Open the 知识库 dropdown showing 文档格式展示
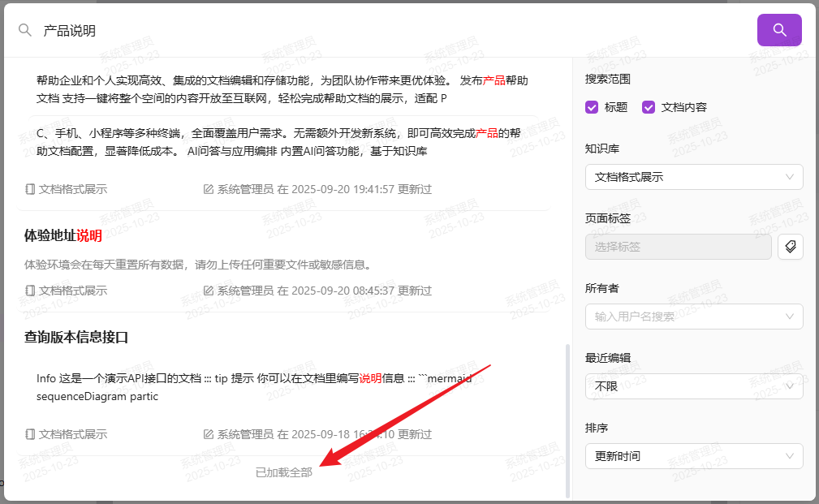The width and height of the screenshot is (819, 504). click(694, 177)
